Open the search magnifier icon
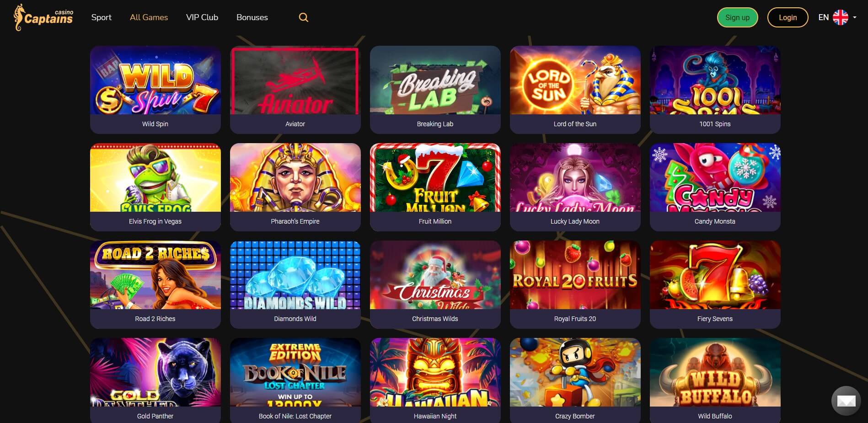The width and height of the screenshot is (868, 423). point(304,17)
